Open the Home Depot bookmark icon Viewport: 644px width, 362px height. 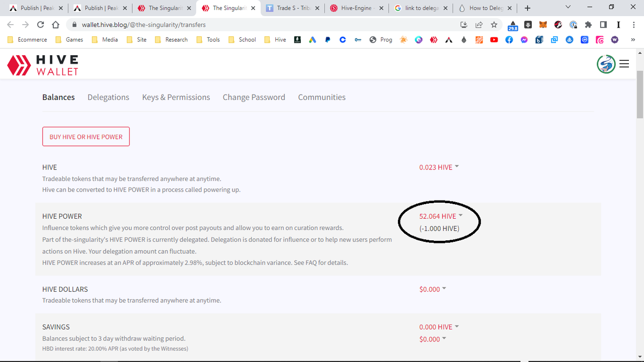click(x=479, y=40)
